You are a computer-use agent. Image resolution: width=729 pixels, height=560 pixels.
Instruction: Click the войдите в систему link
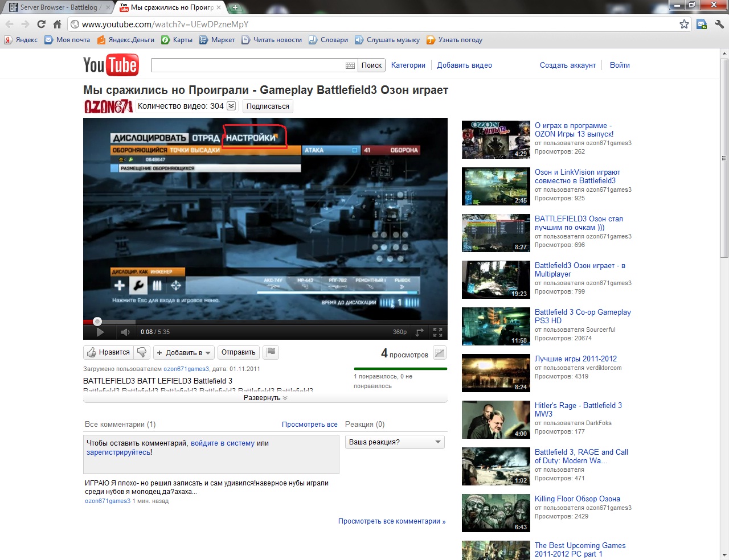coord(223,443)
